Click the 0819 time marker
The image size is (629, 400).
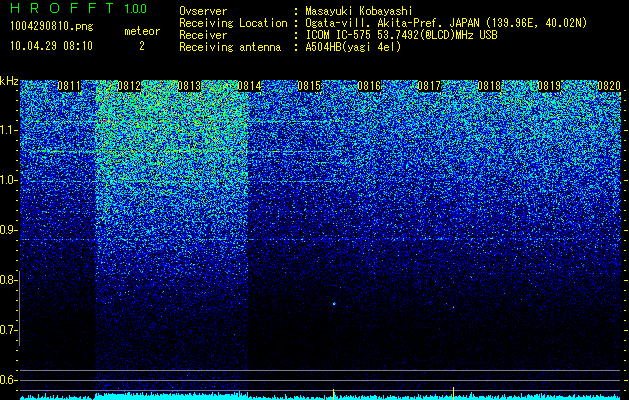click(x=549, y=86)
